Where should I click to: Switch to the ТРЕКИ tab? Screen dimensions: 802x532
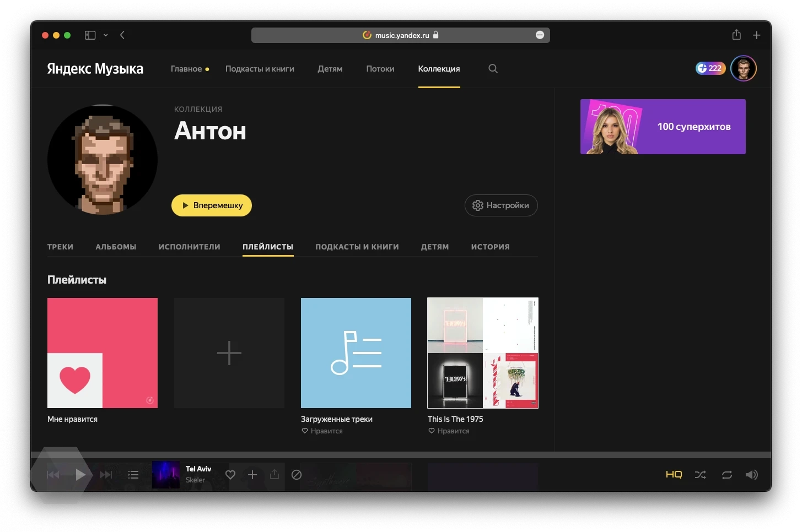point(61,247)
